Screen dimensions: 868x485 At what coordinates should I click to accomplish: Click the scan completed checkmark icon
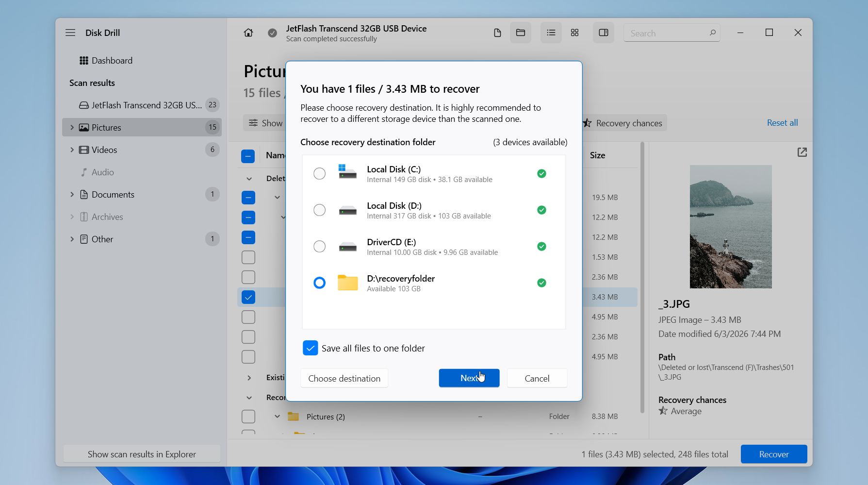coord(273,33)
